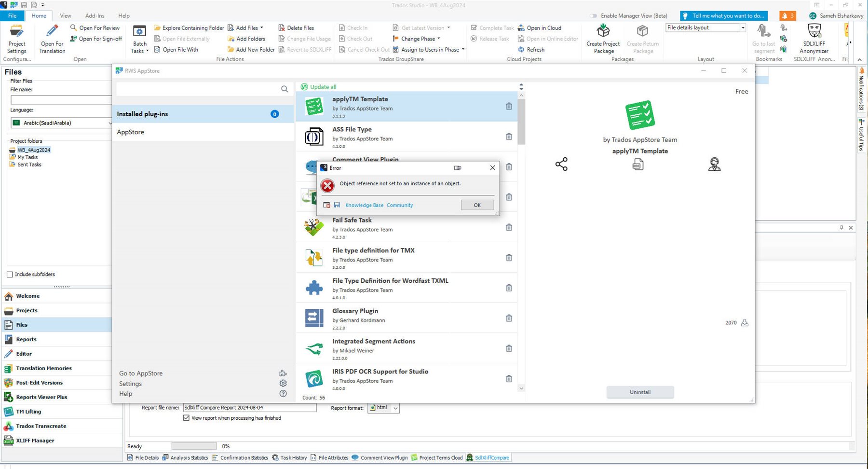The image size is (868, 469).
Task: Choose Open For Sign-off
Action: (x=96, y=39)
